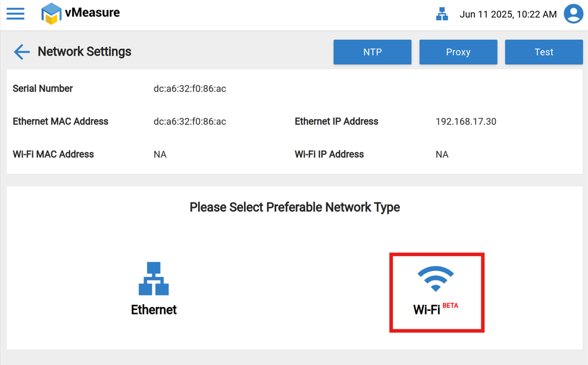Click the Ethernet IP address 192.168.17.30
Screen dimensions: 588x365
[x=465, y=121]
